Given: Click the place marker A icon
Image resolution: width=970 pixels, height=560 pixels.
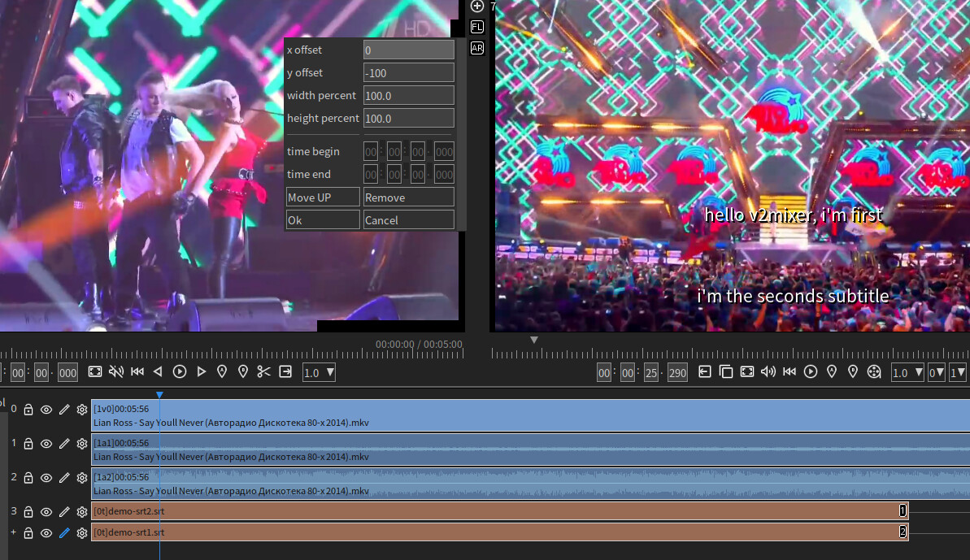Looking at the screenshot, I should [221, 371].
